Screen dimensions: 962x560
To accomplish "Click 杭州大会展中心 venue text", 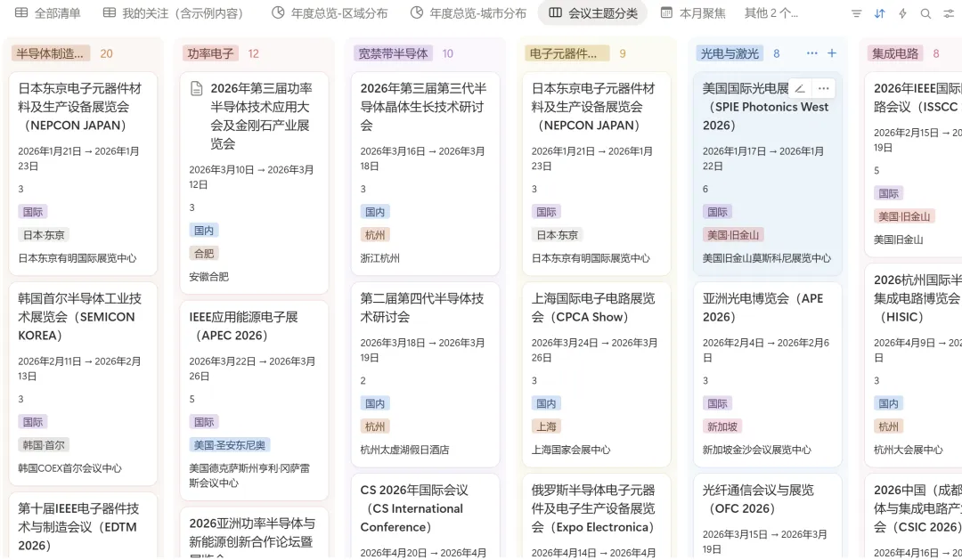I will 908,450.
